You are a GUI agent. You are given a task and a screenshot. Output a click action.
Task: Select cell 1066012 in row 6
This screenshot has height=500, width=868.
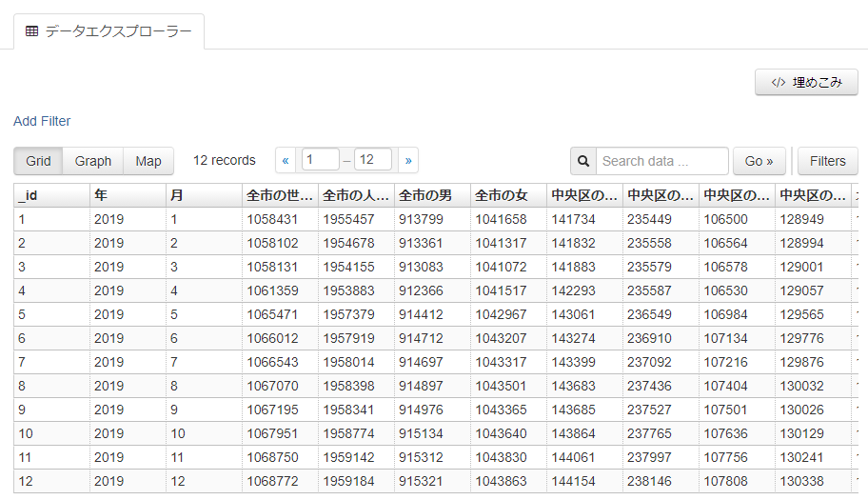280,338
